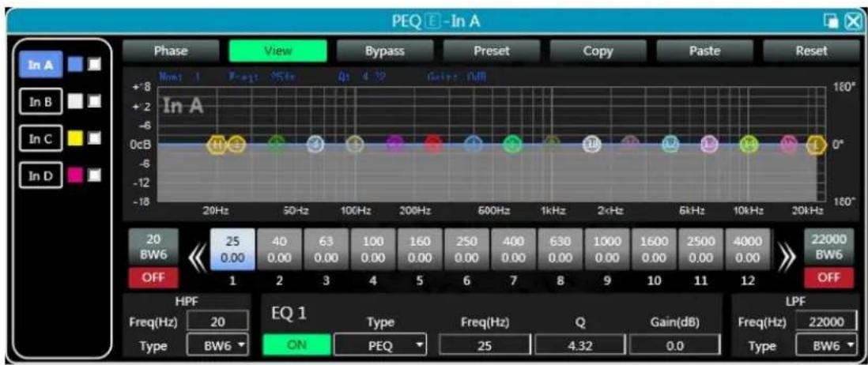
Task: Select band 12 at 4000 Hz
Action: point(747,250)
